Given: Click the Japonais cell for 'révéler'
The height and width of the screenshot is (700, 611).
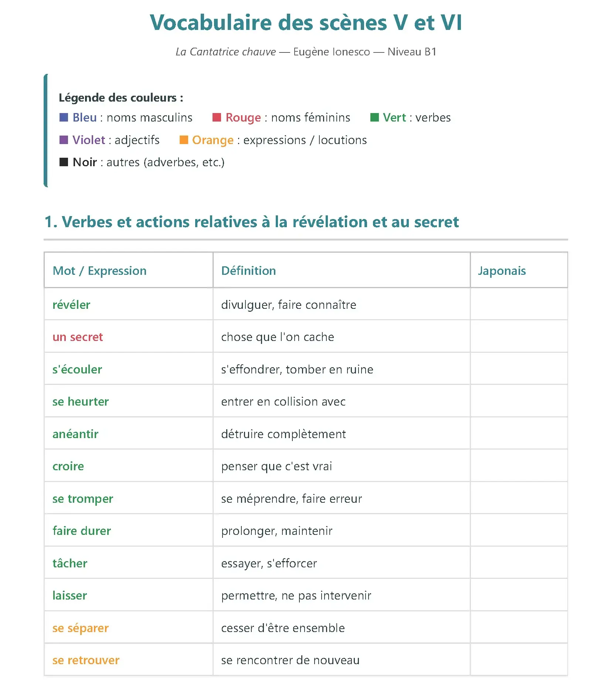Looking at the screenshot, I should pyautogui.click(x=519, y=305).
